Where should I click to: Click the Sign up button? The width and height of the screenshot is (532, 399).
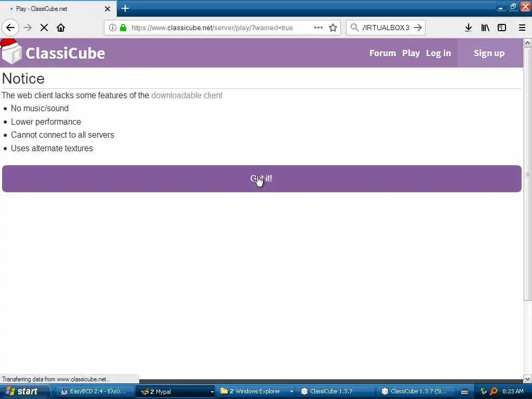click(489, 54)
